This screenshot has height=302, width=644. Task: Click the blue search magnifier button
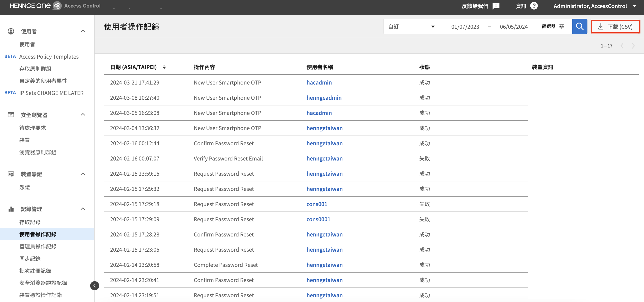coord(580,27)
